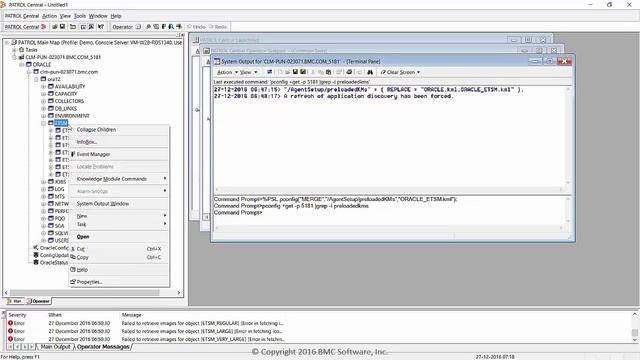Choose System Output Window from context menu
640x360 pixels.
coord(119,203)
